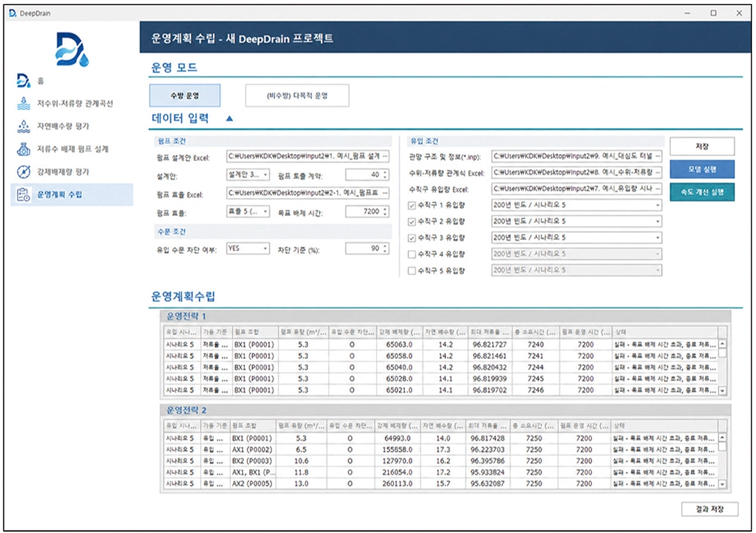Click 상태 column header in 운영전략 2
756x533 pixels.
coord(665,426)
